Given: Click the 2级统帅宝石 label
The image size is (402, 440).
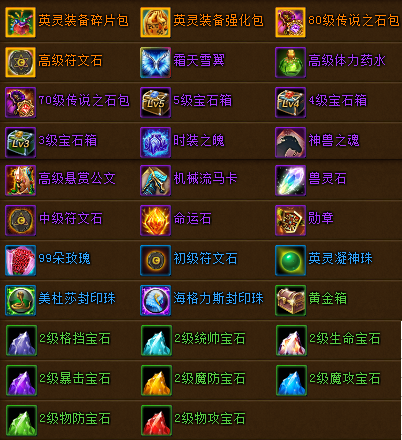Looking at the screenshot, I should [210, 339].
